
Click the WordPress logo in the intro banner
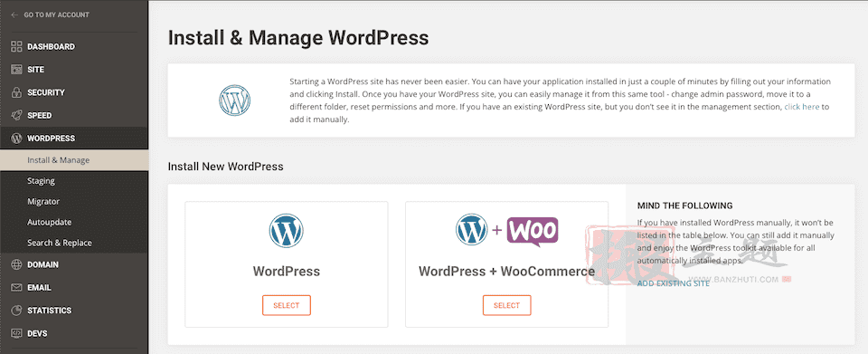point(235,100)
